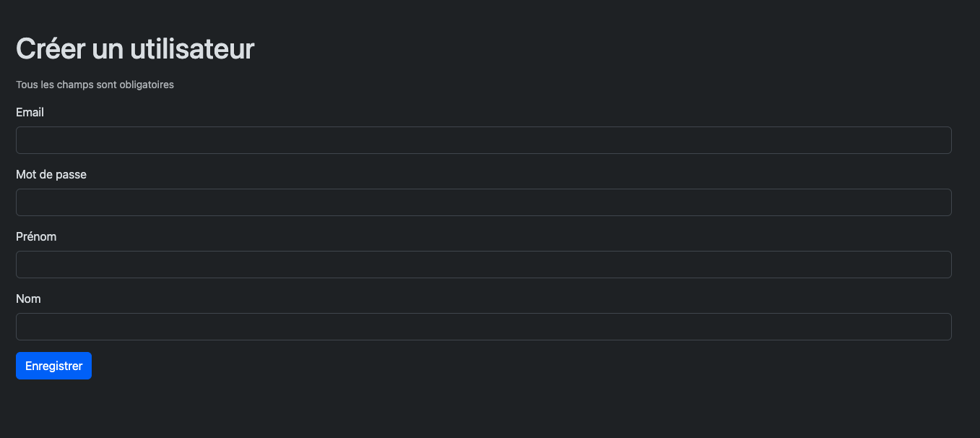
Task: Click the word "Créer" in the title
Action: click(x=51, y=49)
